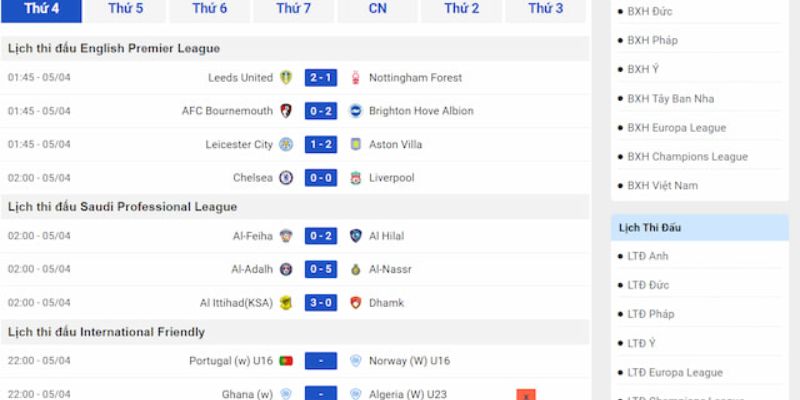Click the Al Ittihad yellow crest

pos(286,303)
